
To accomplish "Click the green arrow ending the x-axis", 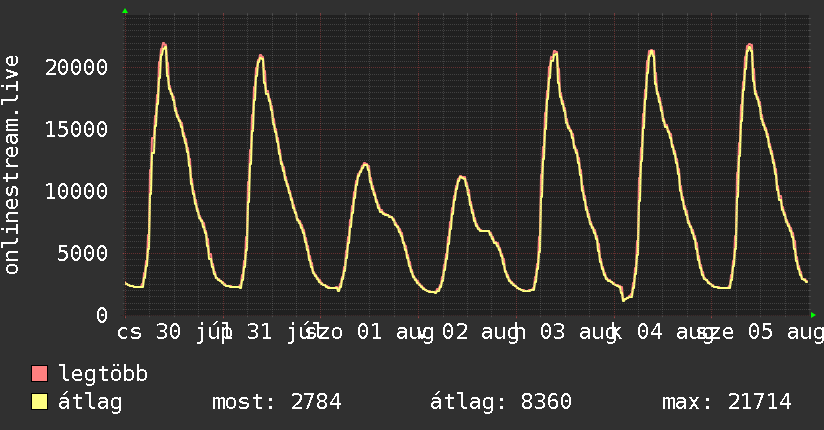I will click(x=813, y=315).
